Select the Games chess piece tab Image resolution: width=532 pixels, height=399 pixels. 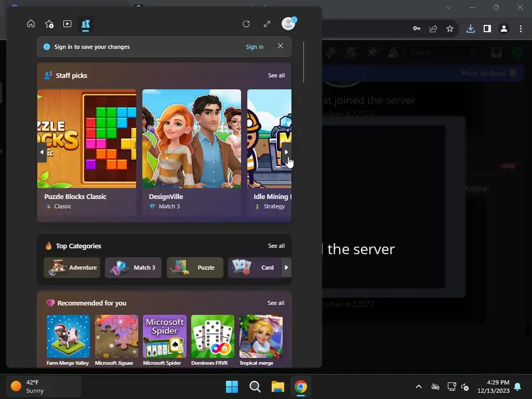click(x=86, y=24)
